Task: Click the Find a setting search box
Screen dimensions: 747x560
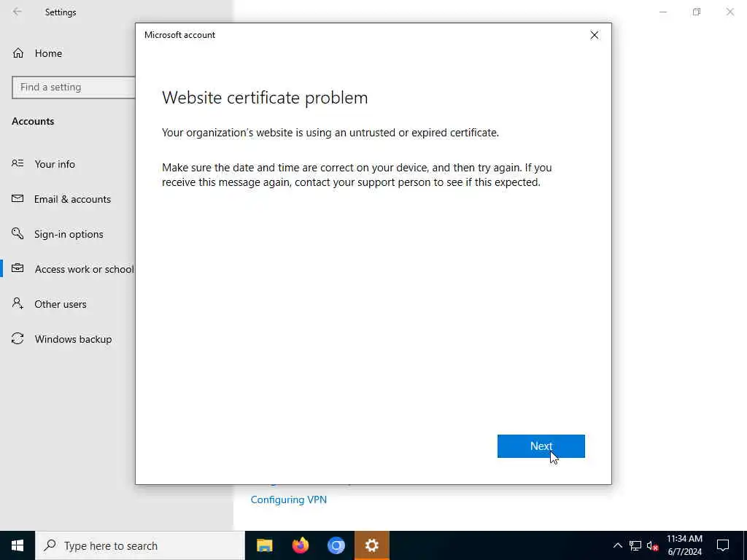Action: pyautogui.click(x=74, y=87)
